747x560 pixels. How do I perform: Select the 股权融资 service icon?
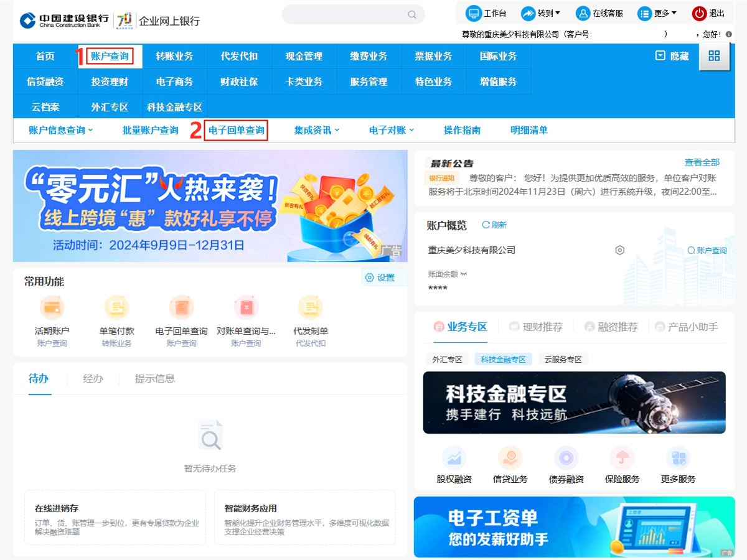point(454,459)
